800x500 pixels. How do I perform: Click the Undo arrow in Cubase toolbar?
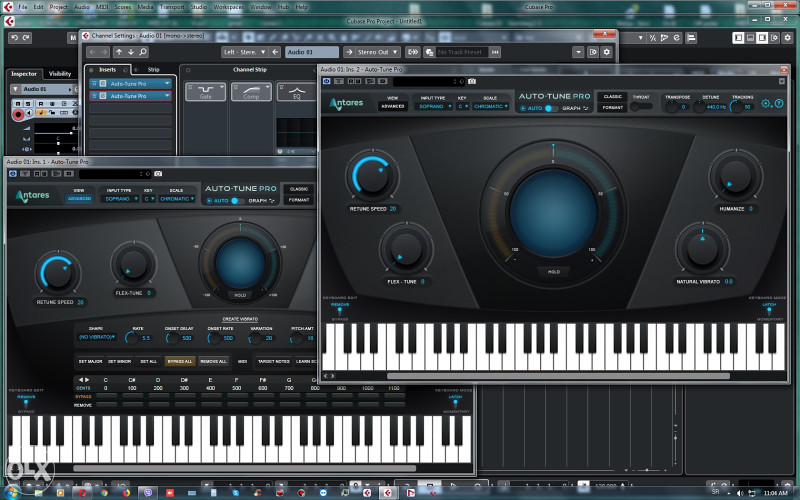[x=14, y=38]
